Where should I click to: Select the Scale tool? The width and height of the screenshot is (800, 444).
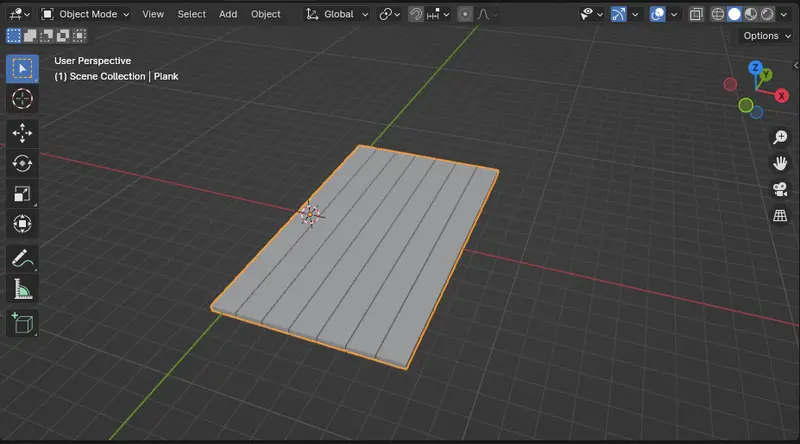pos(22,193)
